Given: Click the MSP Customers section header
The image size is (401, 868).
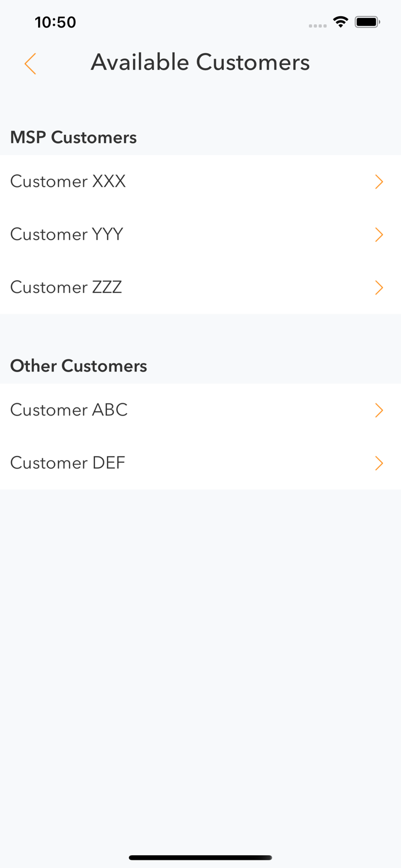Looking at the screenshot, I should click(x=73, y=137).
